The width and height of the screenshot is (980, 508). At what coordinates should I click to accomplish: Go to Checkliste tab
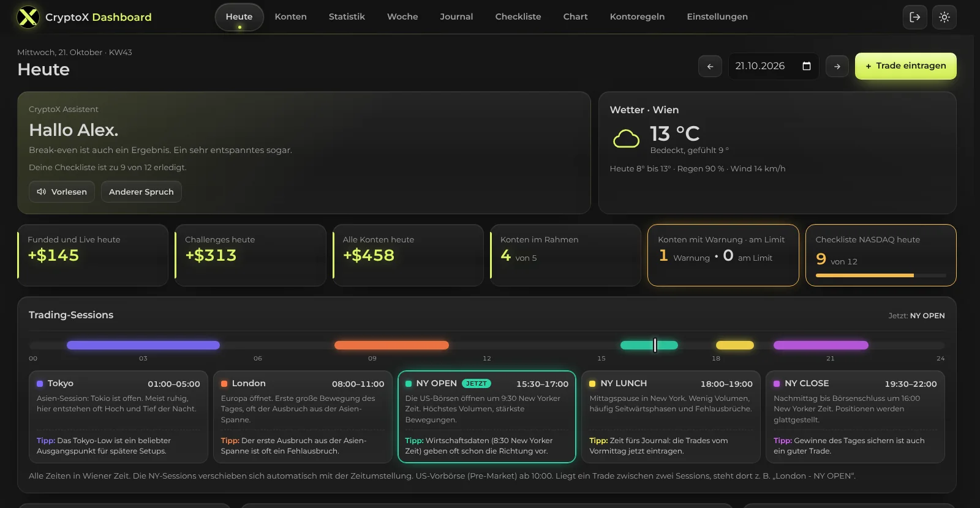pos(518,17)
